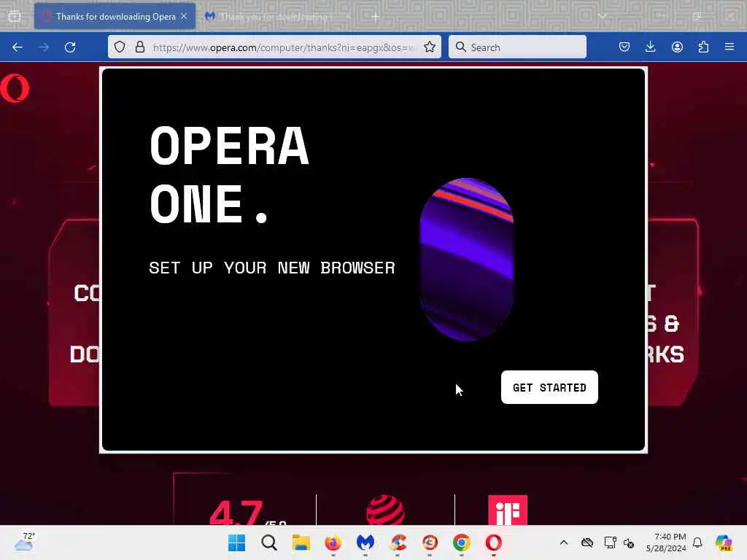The height and width of the screenshot is (560, 747).
Task: Open the tracking protection shield icon
Action: click(x=120, y=47)
